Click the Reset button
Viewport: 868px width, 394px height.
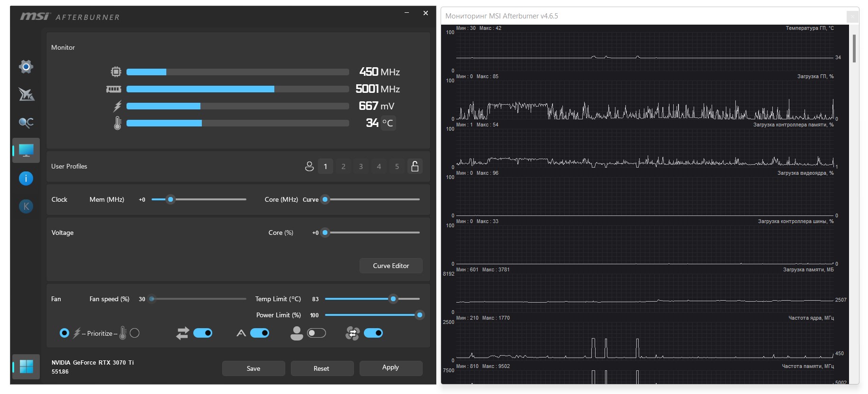point(321,368)
